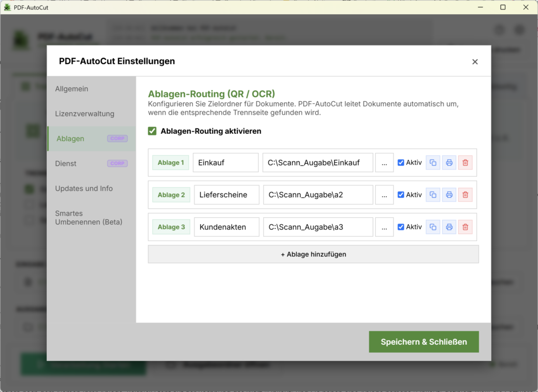This screenshot has height=392, width=538.
Task: Add a new Ablage entry
Action: click(313, 255)
